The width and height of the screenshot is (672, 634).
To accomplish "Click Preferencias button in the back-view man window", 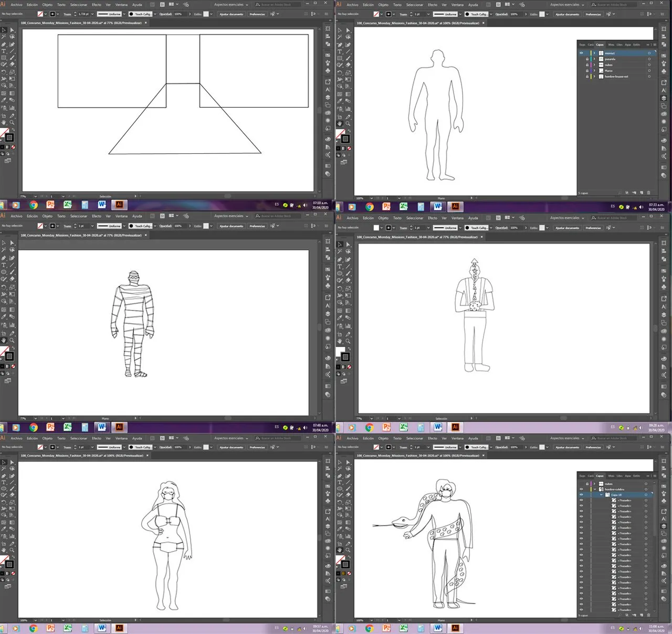I will pyautogui.click(x=593, y=228).
